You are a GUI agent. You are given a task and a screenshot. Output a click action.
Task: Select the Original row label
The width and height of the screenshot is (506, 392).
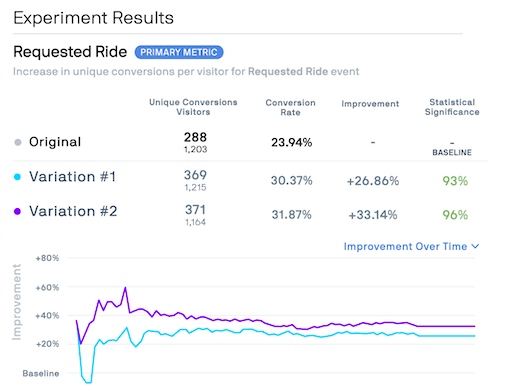[x=55, y=142]
